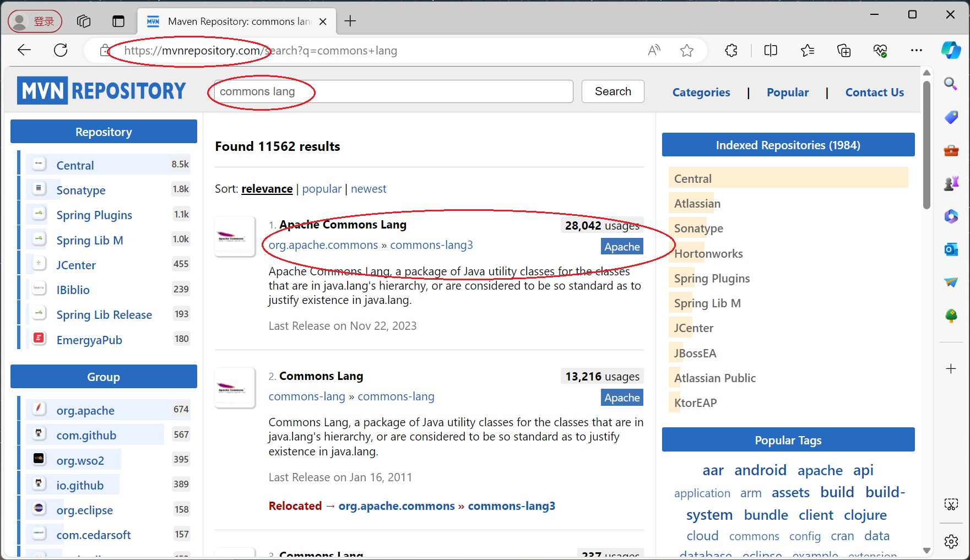970x560 pixels.
Task: Open the Contact Us menu link
Action: click(x=875, y=93)
